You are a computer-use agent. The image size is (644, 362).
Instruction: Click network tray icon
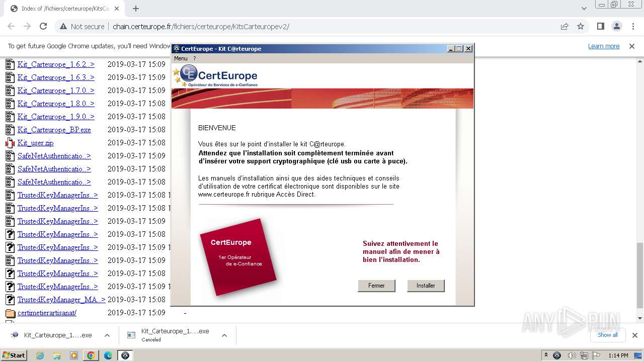pyautogui.click(x=584, y=355)
